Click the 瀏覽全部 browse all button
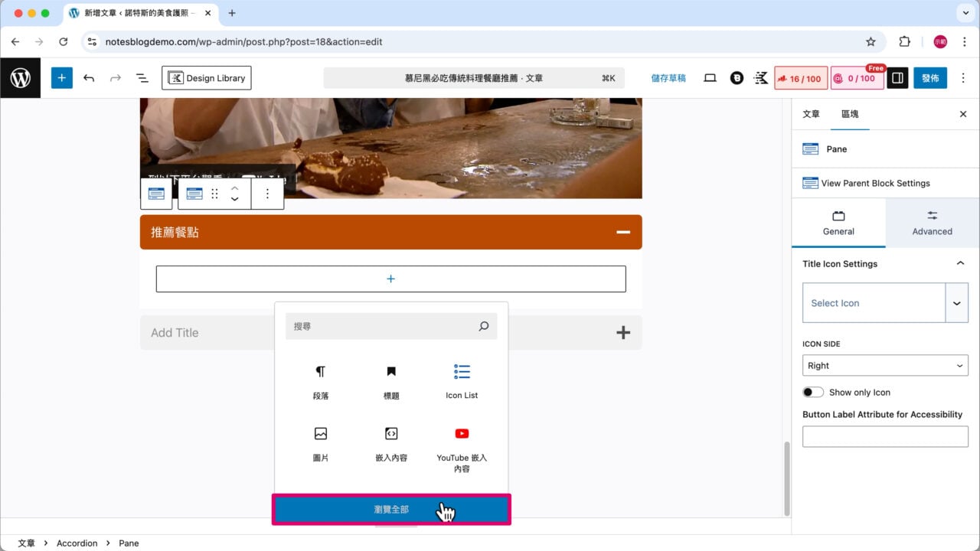The image size is (980, 551). tap(391, 508)
